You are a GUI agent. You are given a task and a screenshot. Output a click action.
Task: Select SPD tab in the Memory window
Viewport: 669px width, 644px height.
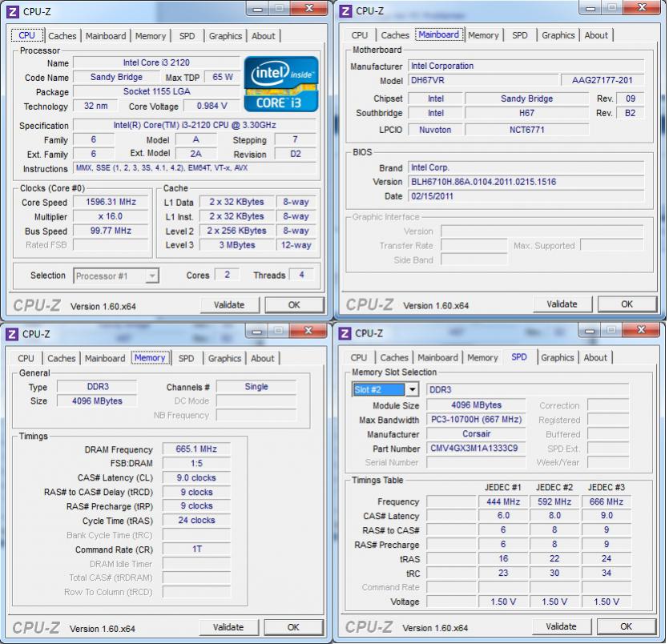pyautogui.click(x=186, y=358)
